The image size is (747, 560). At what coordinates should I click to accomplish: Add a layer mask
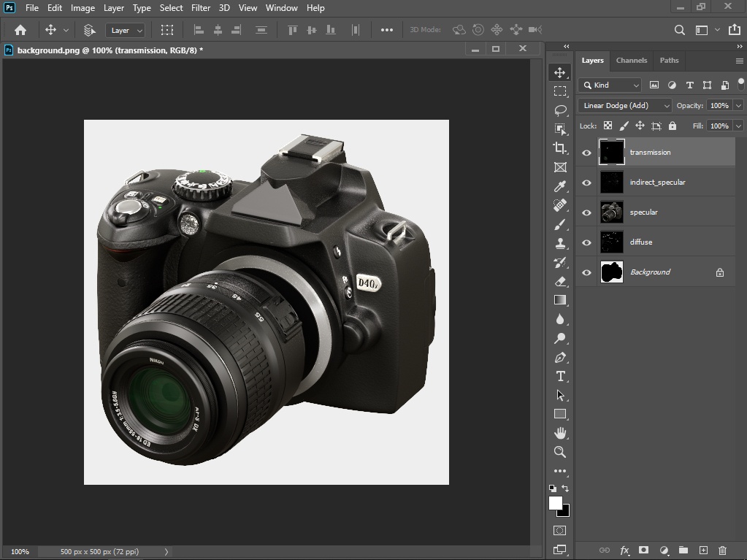643,550
